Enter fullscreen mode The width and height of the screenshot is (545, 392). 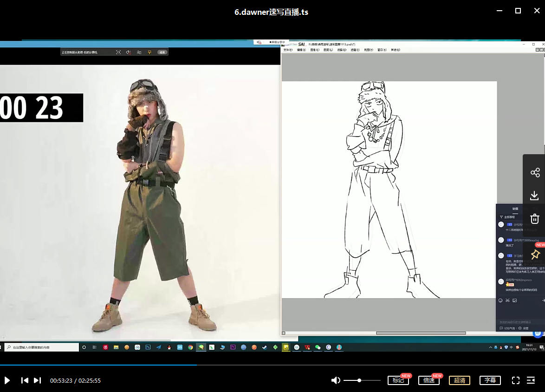pyautogui.click(x=515, y=380)
